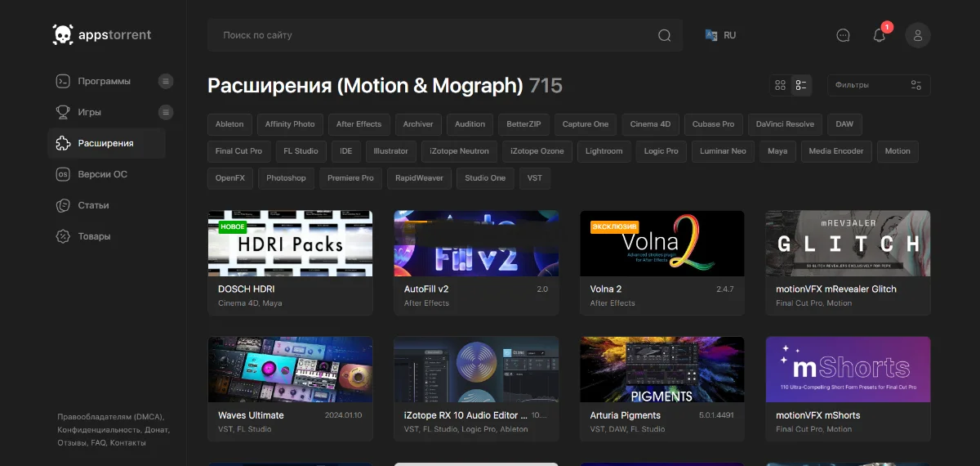
Task: Click the appstorrent skull logo
Action: (x=63, y=35)
